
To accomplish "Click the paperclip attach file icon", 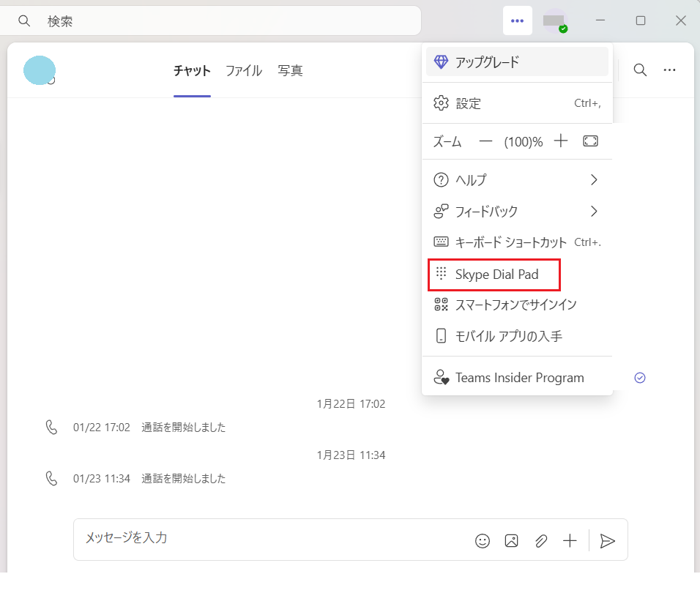I will tap(541, 541).
